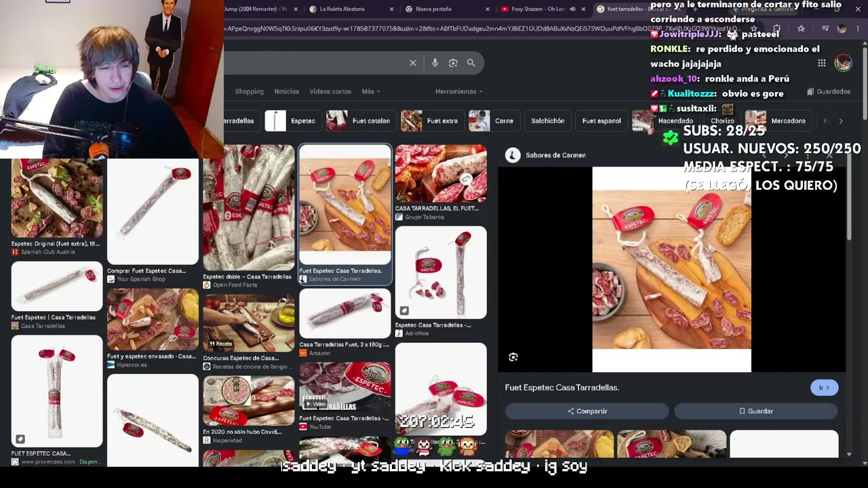Switch to the La Ruleta Aleatoria tab
Viewport: 868px width, 488px height.
pos(351,9)
